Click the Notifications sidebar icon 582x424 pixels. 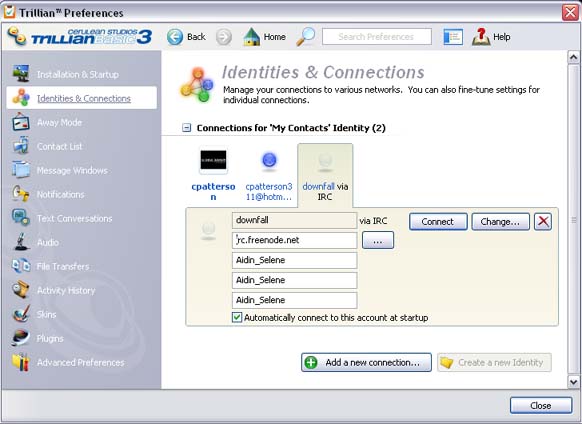21,194
